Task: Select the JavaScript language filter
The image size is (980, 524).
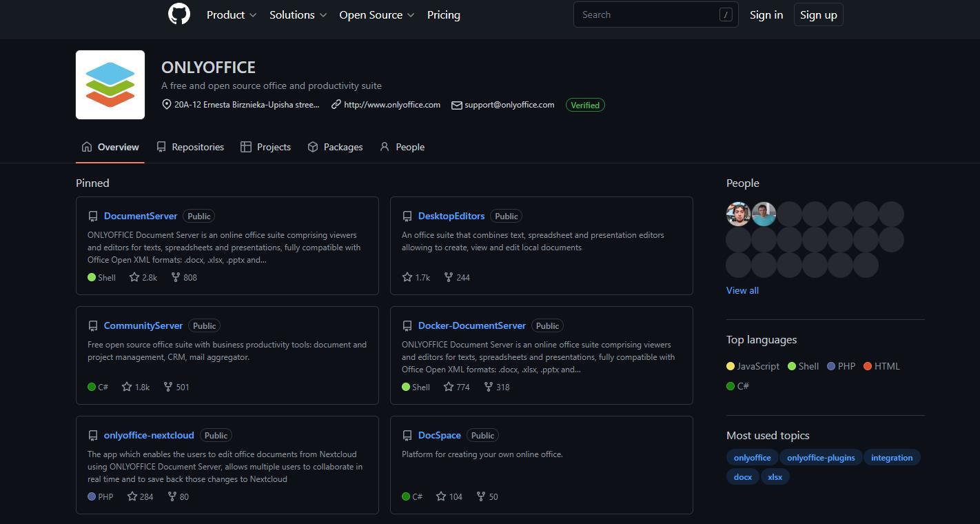Action: (757, 366)
